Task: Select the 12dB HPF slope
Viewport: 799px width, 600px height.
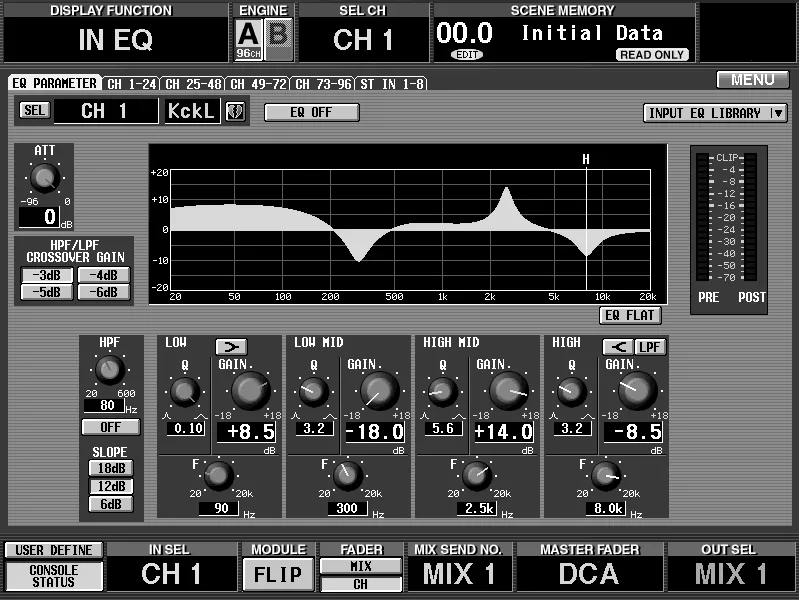Action: pyautogui.click(x=111, y=486)
